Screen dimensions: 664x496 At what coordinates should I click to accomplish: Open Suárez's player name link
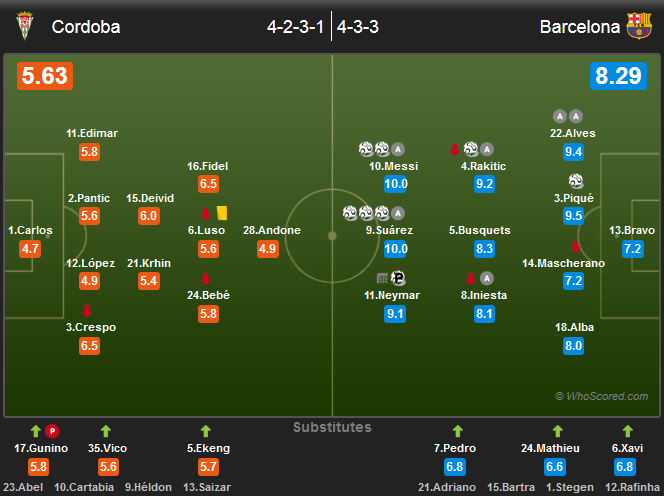(389, 230)
